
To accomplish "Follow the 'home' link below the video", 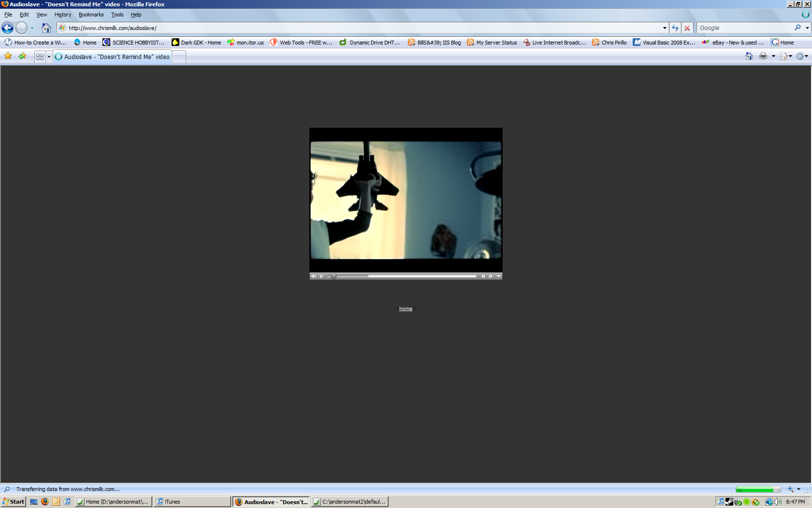I will click(x=406, y=309).
